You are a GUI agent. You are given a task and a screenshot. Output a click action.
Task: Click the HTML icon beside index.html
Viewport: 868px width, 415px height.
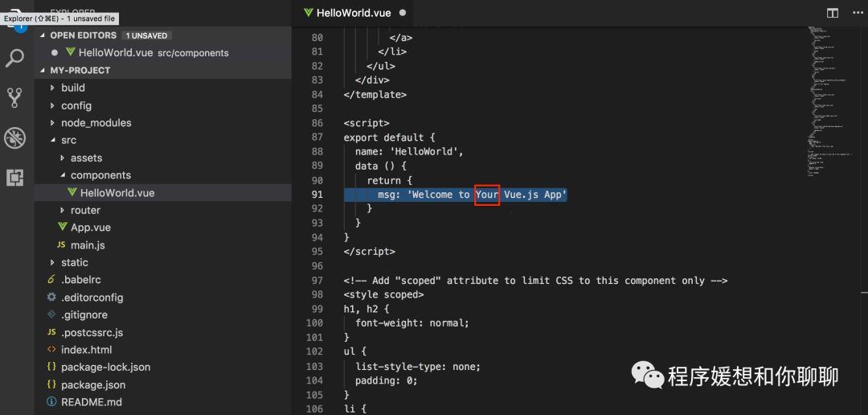(x=52, y=350)
